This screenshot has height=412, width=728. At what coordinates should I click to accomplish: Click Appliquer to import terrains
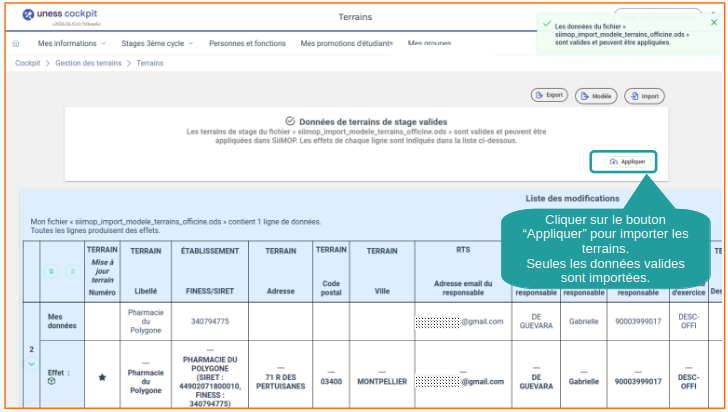point(628,162)
